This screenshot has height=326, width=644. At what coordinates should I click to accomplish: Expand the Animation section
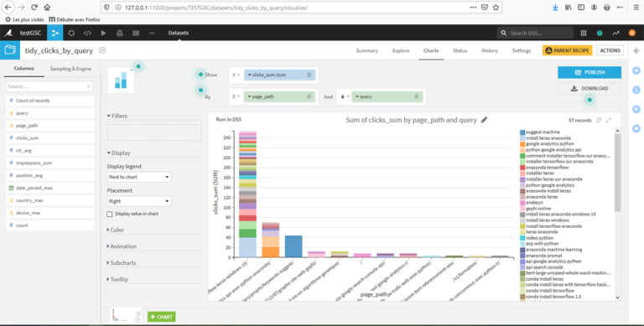point(122,246)
